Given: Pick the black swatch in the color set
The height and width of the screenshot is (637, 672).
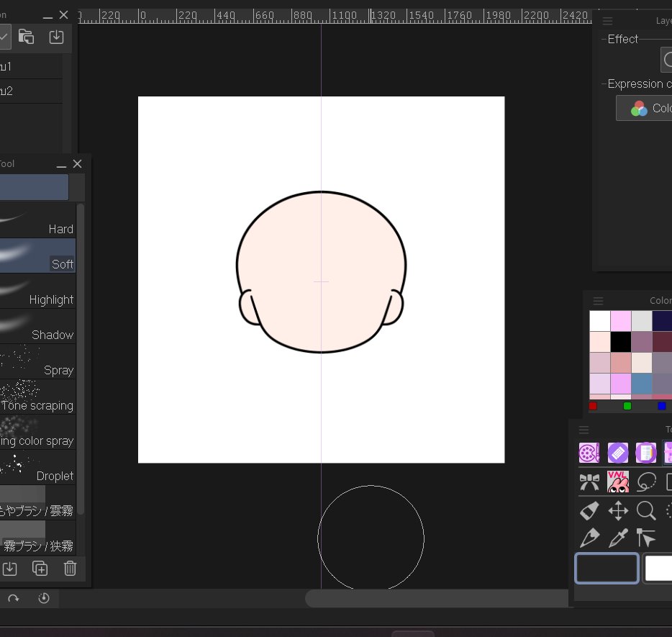Looking at the screenshot, I should [621, 342].
